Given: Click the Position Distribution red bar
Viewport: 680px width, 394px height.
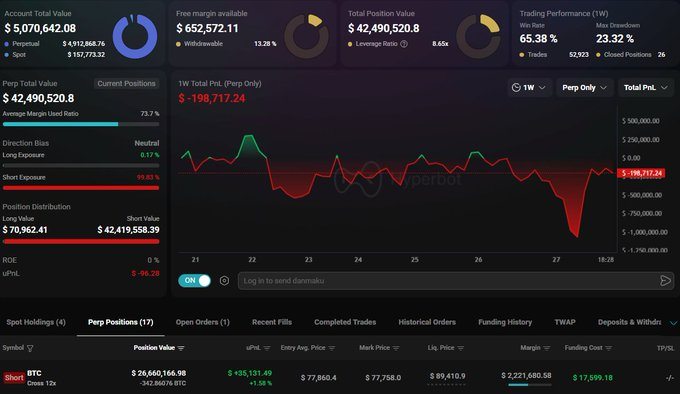Looking at the screenshot, I should [81, 241].
